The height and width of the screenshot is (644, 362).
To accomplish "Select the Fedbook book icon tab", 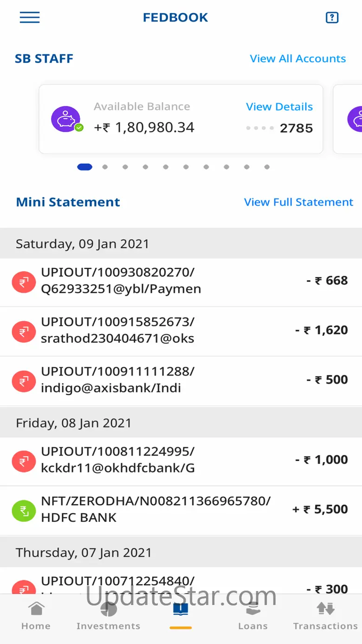I will click(x=181, y=611).
